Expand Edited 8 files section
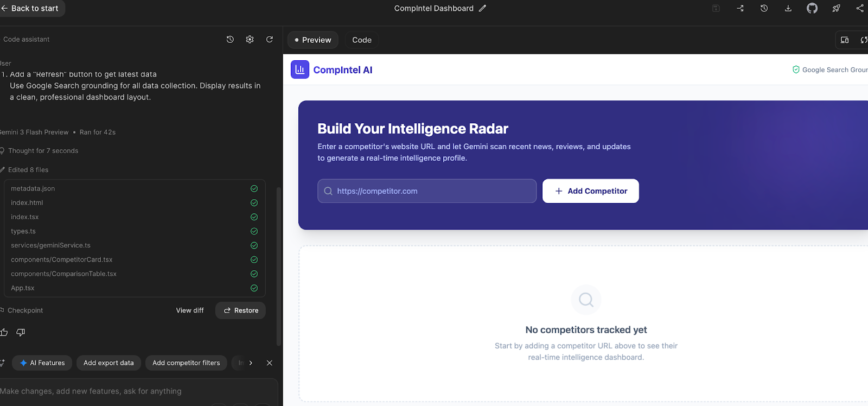Image resolution: width=868 pixels, height=406 pixels. tap(28, 170)
